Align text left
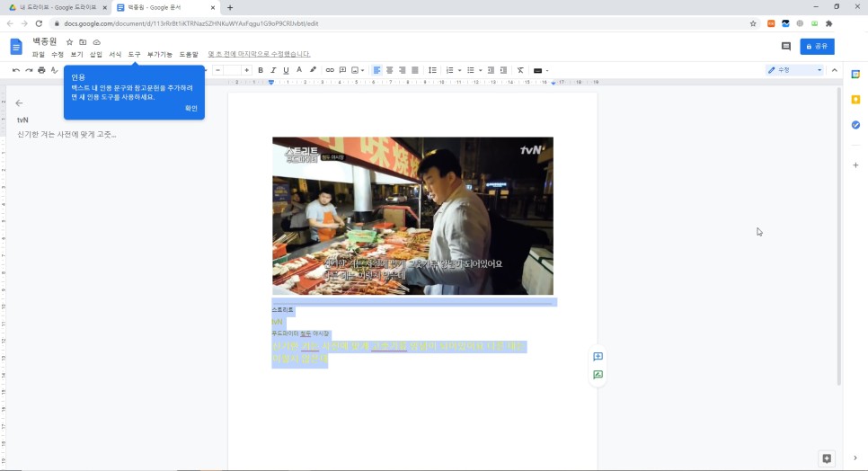This screenshot has height=471, width=868. (377, 70)
